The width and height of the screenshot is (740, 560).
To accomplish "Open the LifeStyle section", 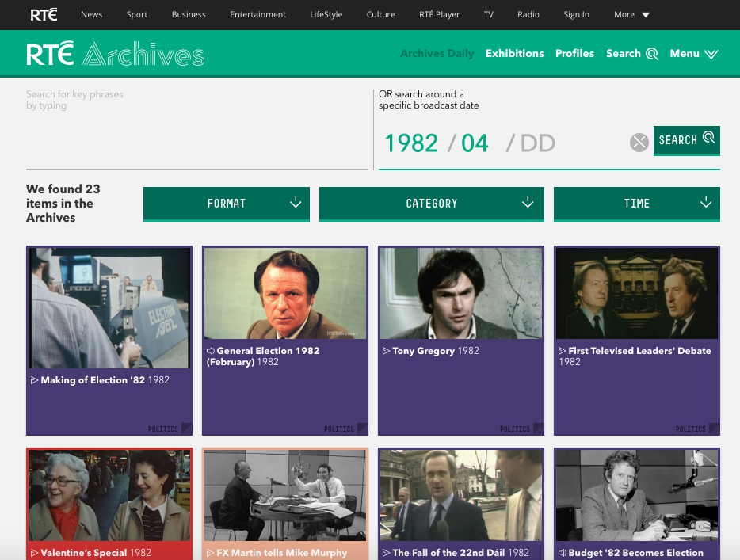I will (x=326, y=14).
